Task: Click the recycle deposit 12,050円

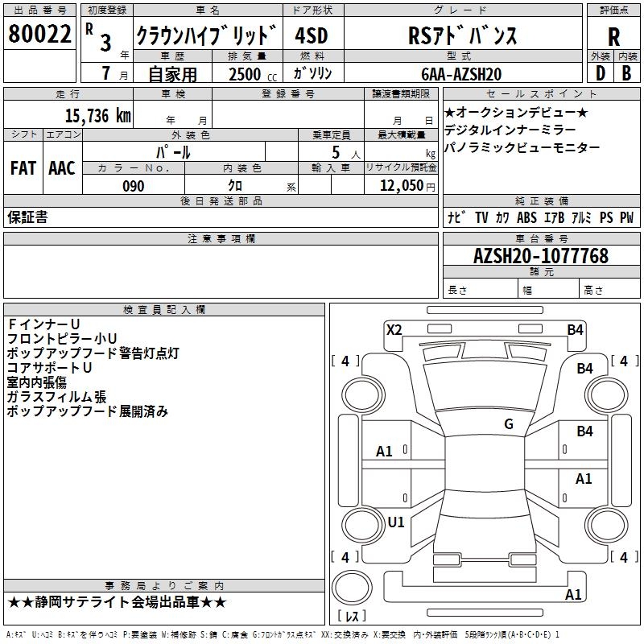Action: (x=407, y=186)
